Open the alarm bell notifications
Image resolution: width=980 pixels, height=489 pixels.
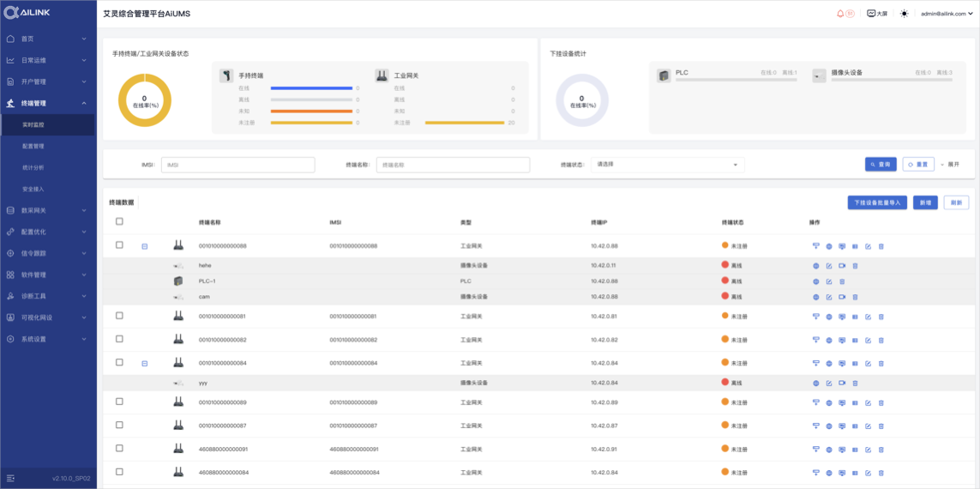click(839, 14)
